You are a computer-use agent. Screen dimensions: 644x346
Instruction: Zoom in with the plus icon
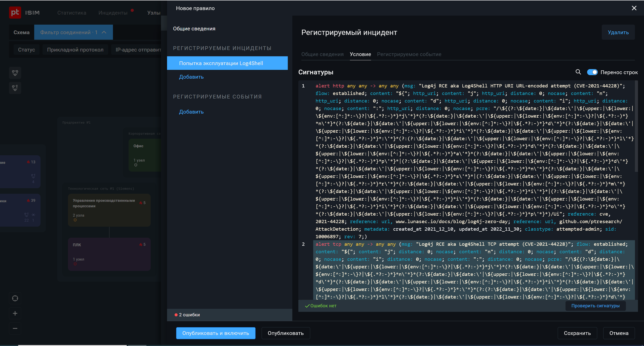15,313
